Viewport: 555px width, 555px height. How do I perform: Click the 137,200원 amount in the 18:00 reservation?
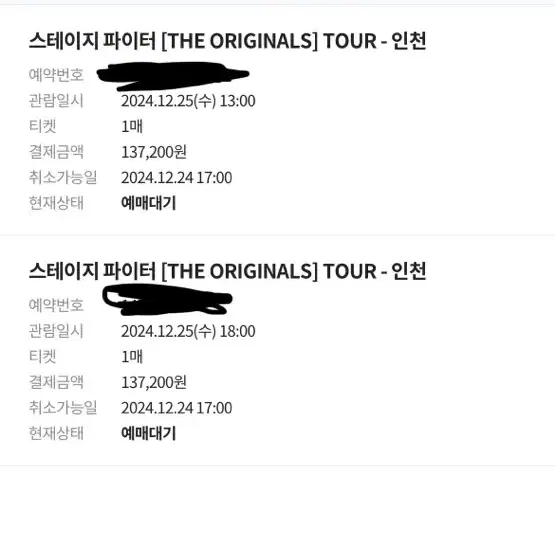pyautogui.click(x=154, y=383)
